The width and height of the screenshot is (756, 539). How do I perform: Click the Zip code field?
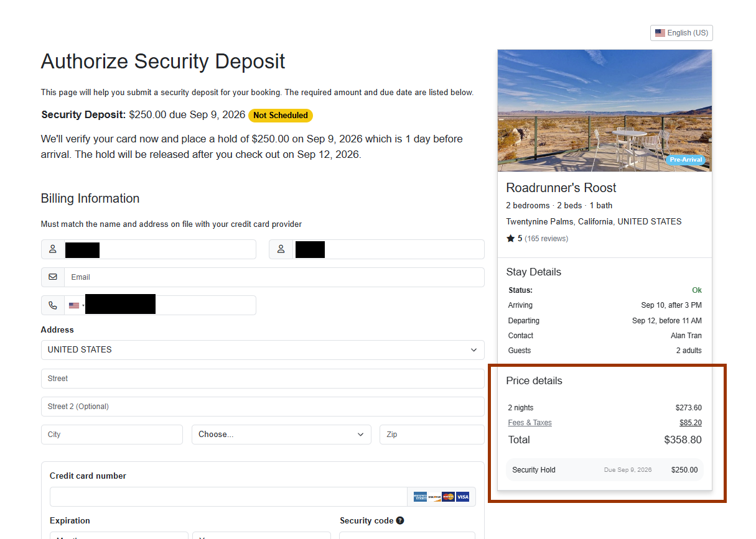[432, 435]
